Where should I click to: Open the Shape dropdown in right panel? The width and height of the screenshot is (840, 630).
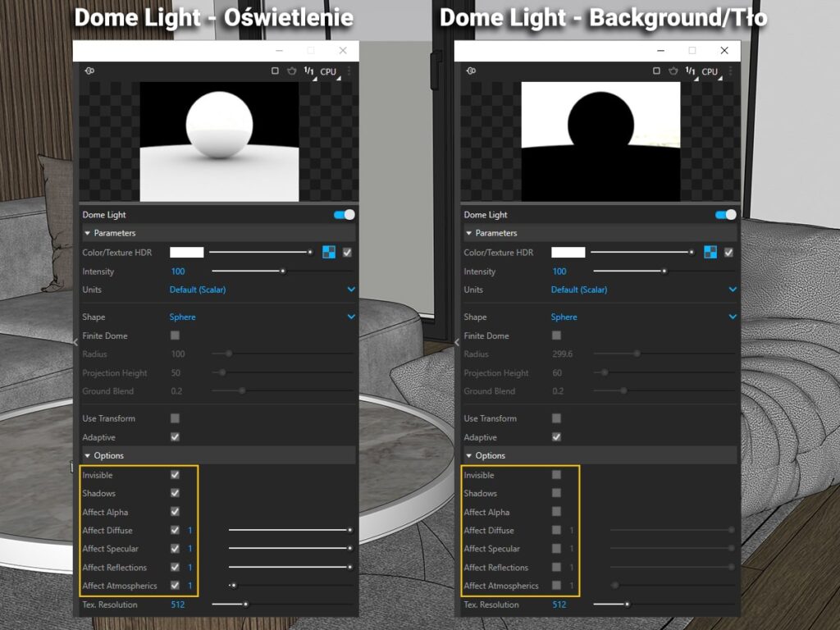pyautogui.click(x=733, y=317)
